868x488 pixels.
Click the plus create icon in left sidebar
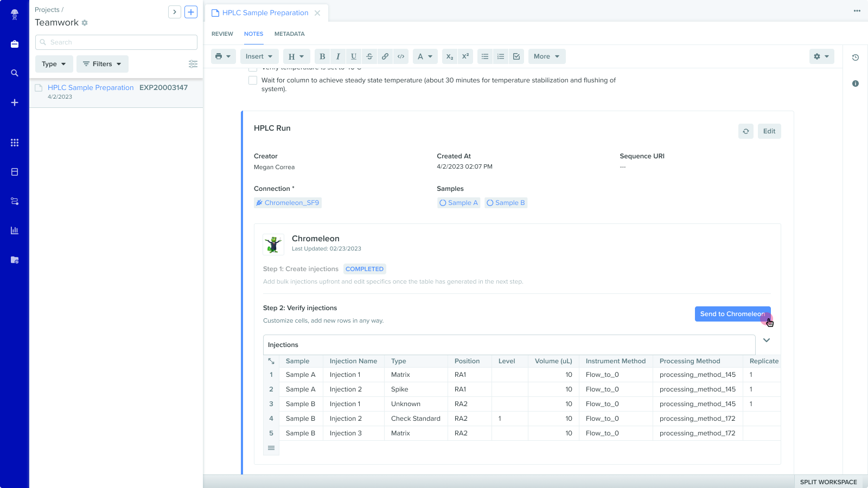15,102
